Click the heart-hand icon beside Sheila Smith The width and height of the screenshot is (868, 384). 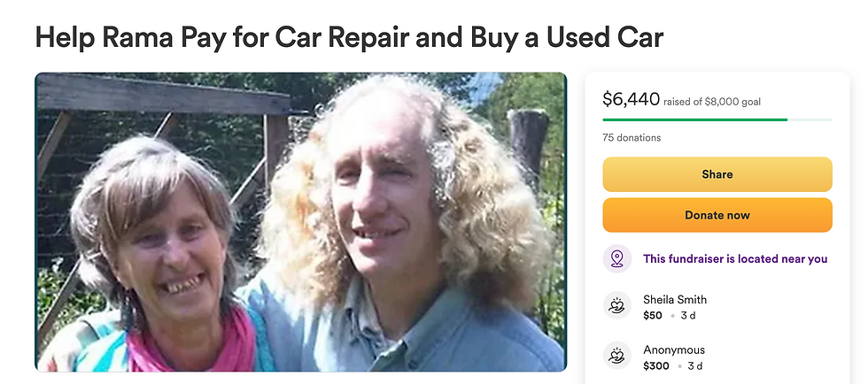tap(616, 305)
